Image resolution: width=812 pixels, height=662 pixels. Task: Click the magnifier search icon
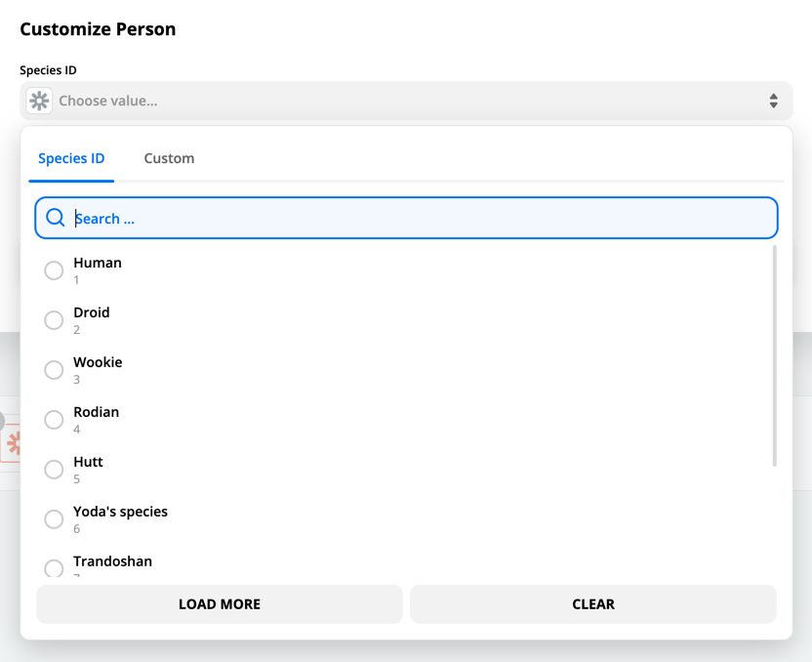point(56,218)
